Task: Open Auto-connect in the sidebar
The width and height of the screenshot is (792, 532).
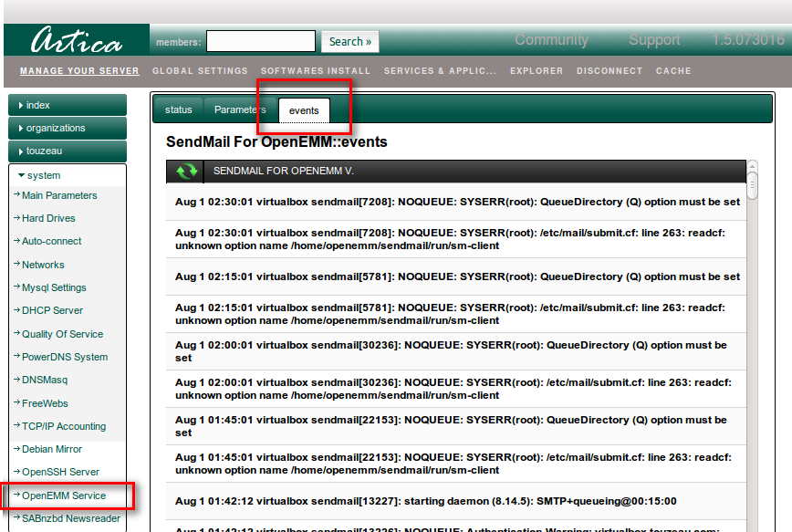Action: pyautogui.click(x=51, y=241)
